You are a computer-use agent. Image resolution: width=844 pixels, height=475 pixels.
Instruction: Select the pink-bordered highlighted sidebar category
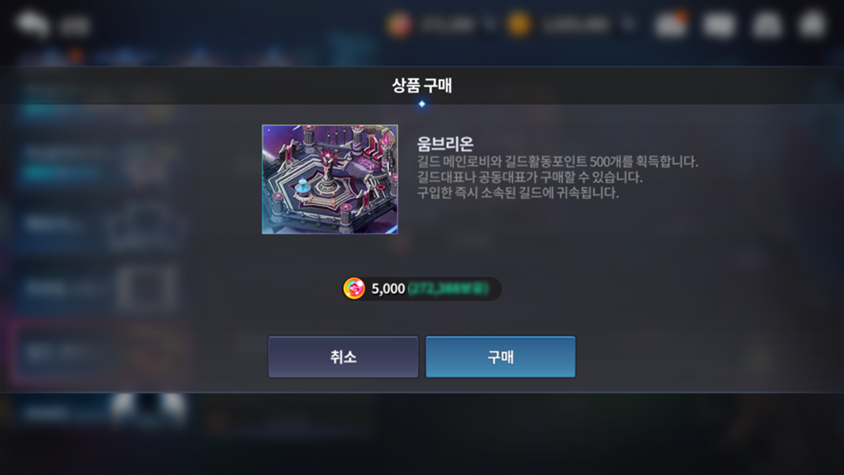tap(100, 351)
